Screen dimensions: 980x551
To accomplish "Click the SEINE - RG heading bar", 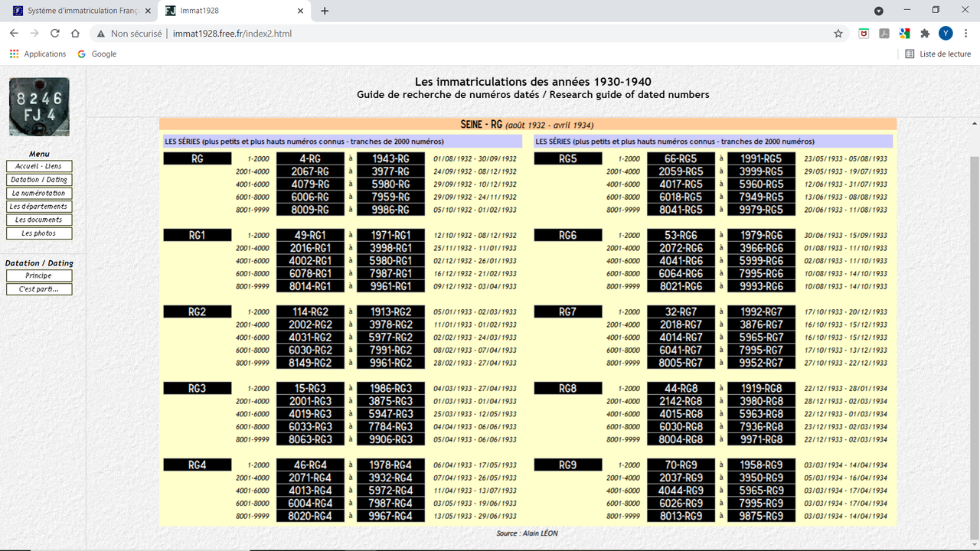I will click(528, 125).
